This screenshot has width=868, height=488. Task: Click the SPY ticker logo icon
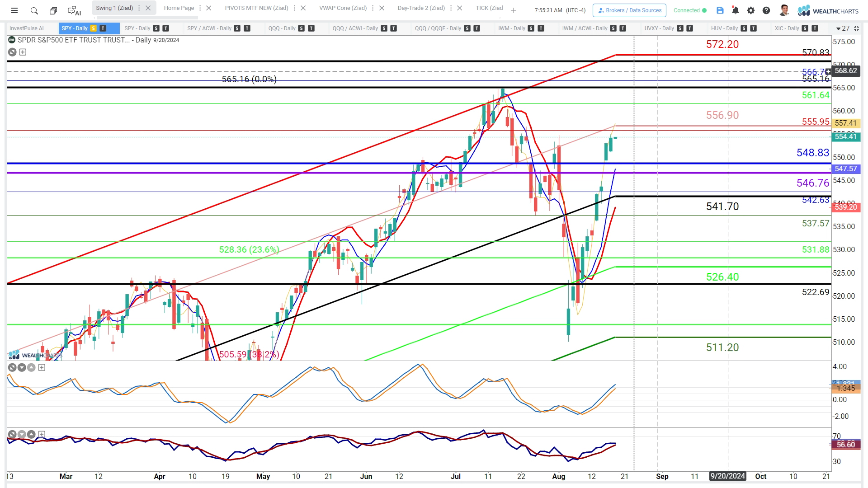tap(12, 40)
